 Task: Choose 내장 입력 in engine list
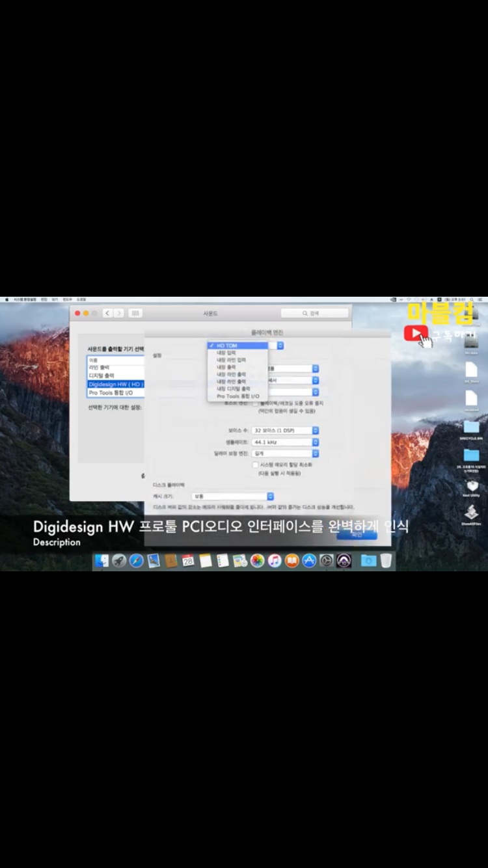237,353
